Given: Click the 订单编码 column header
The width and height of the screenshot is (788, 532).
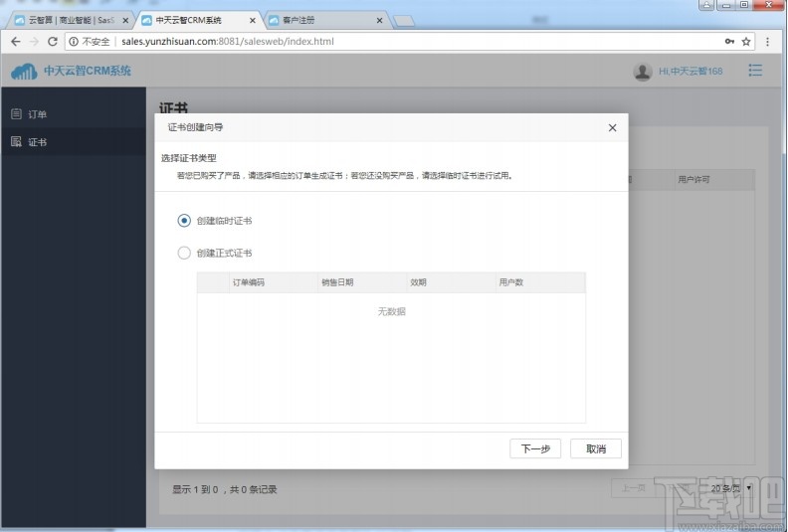Looking at the screenshot, I should tap(274, 282).
